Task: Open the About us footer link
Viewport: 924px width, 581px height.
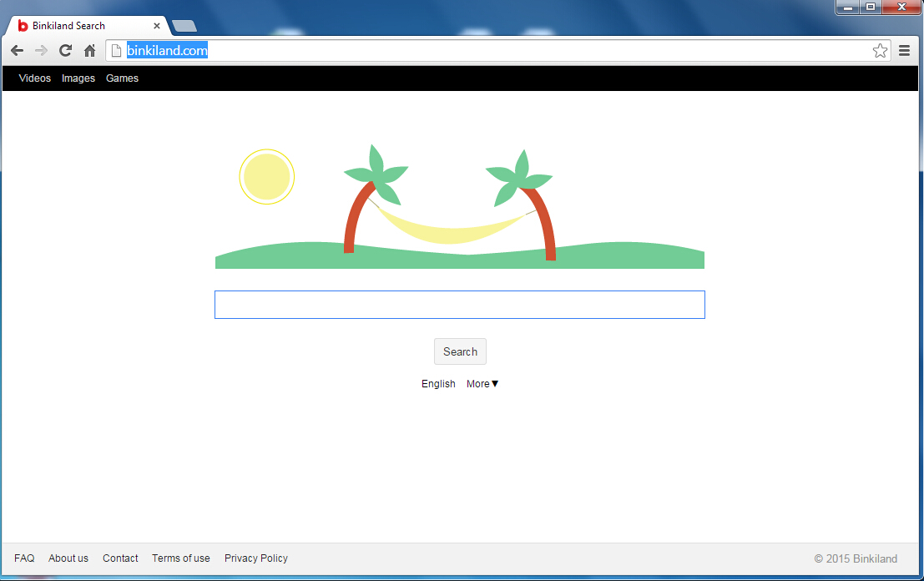Action: tap(68, 558)
